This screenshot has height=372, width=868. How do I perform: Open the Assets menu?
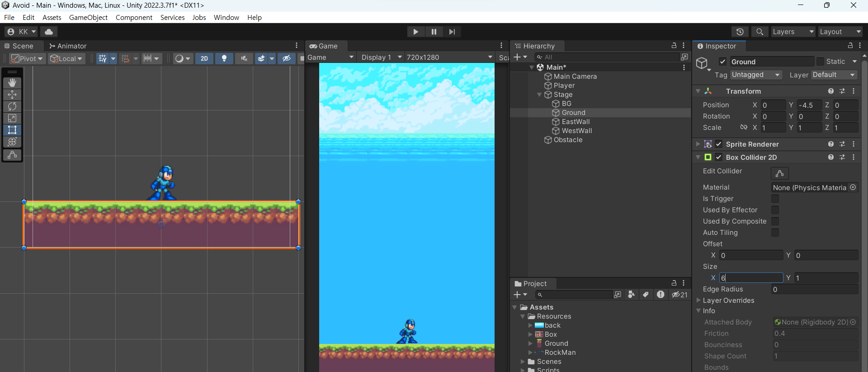pos(52,17)
